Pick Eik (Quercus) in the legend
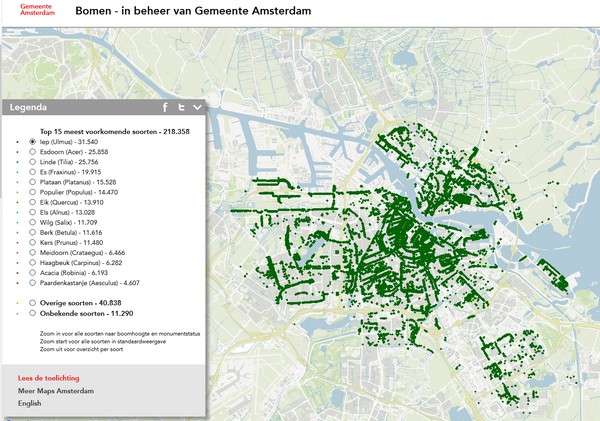600x421 pixels. click(x=32, y=203)
